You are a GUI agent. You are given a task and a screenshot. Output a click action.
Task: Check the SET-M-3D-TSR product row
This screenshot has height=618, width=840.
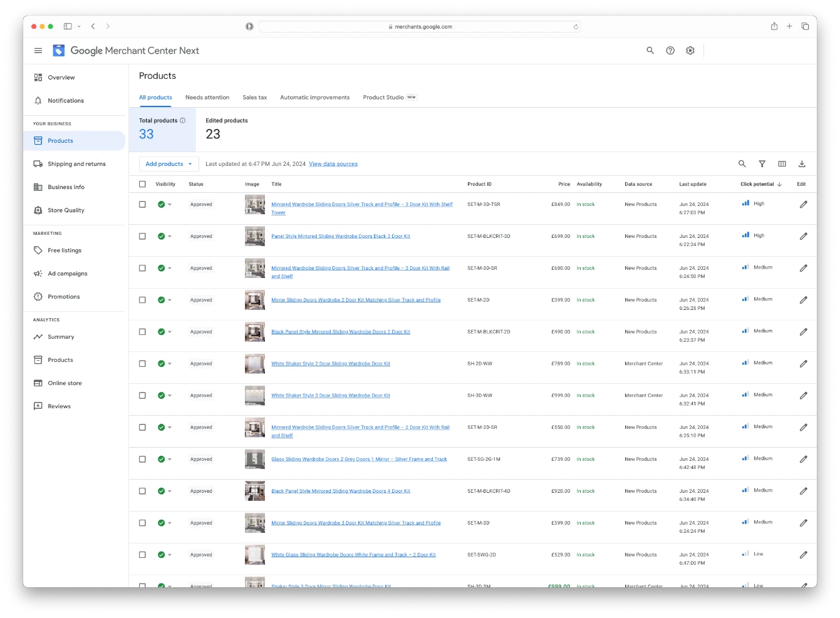(142, 205)
